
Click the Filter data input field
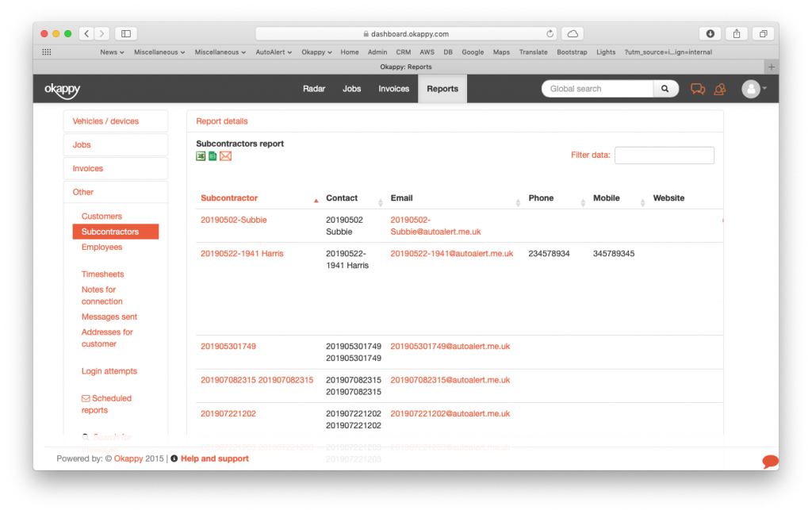[665, 155]
